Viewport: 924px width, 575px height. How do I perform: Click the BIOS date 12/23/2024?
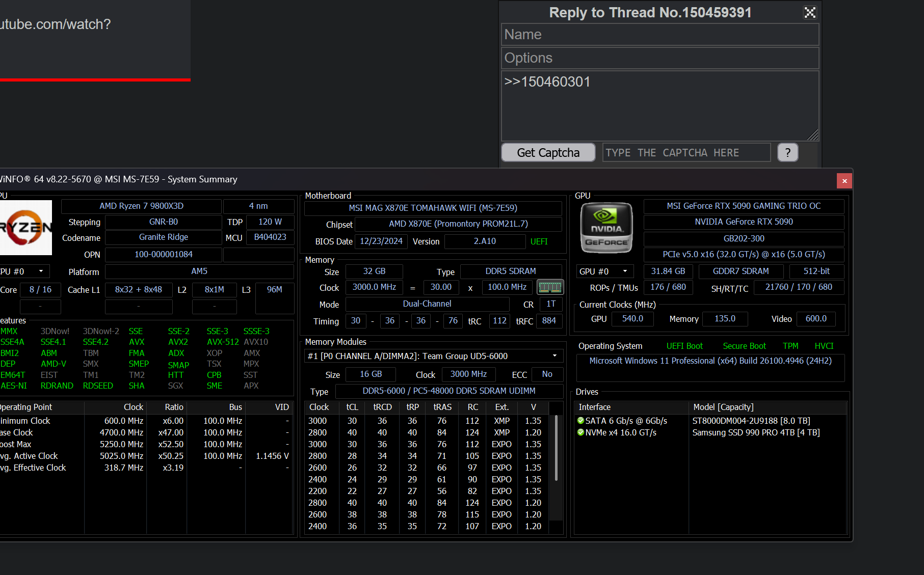[381, 241]
